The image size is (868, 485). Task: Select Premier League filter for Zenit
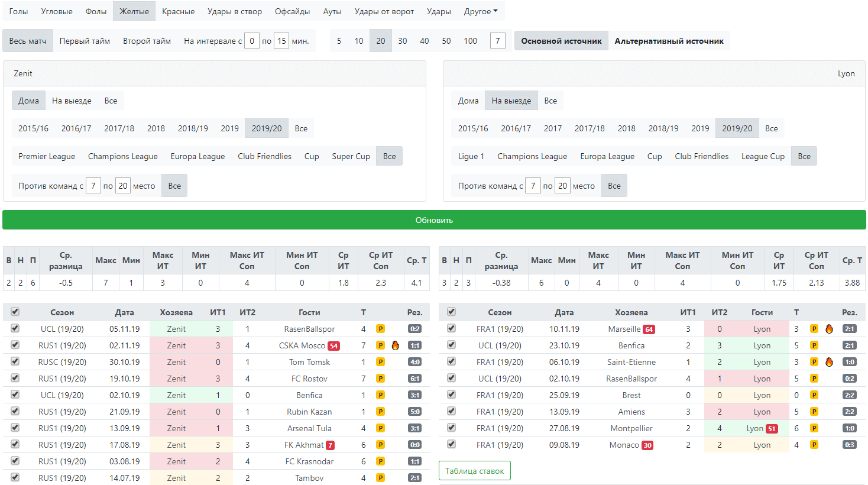coord(47,156)
